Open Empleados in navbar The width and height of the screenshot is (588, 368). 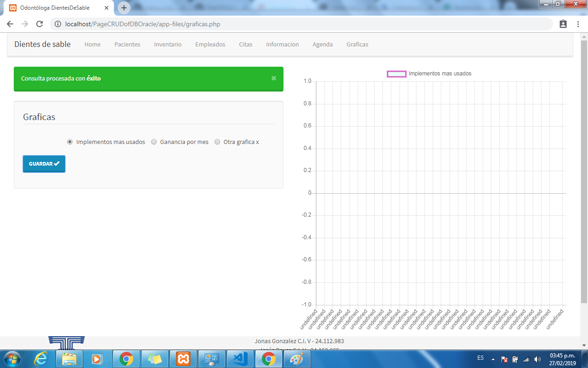click(210, 45)
